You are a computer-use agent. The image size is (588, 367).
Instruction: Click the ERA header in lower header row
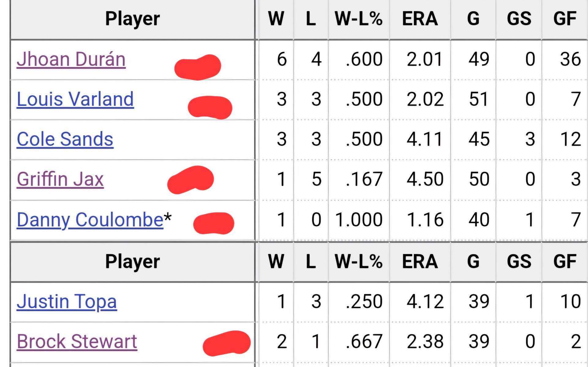click(420, 262)
